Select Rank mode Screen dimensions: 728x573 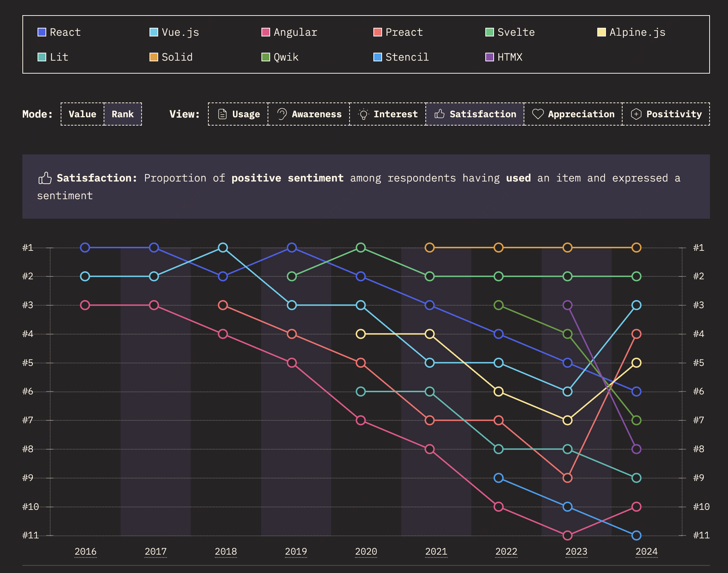click(122, 114)
